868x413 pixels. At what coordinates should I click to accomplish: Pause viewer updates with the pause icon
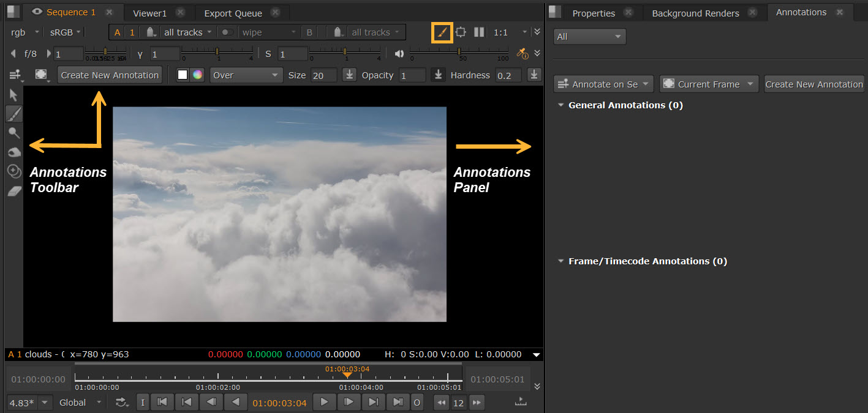pos(480,32)
